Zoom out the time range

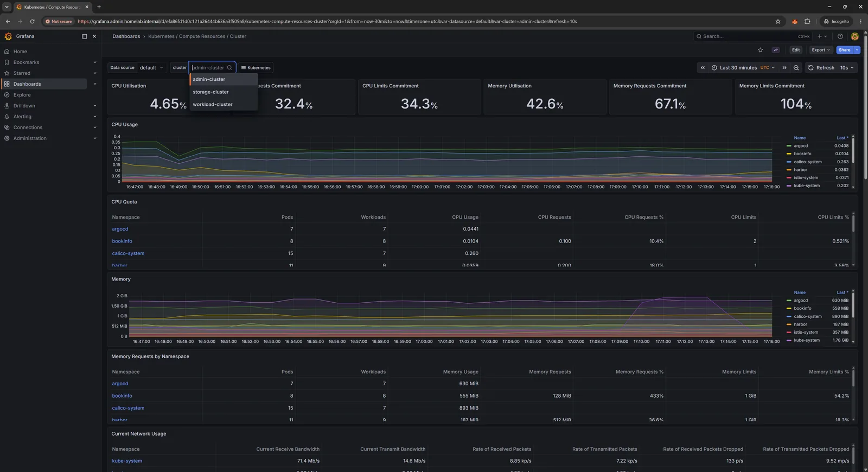796,68
